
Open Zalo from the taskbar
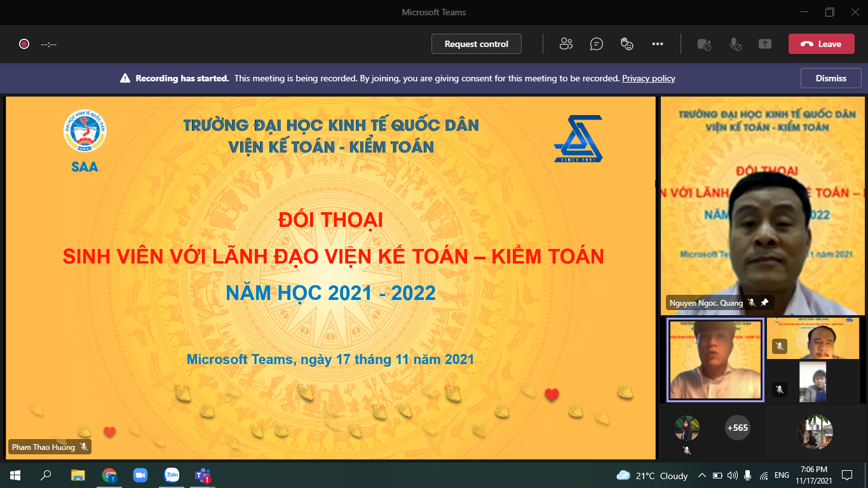pyautogui.click(x=172, y=475)
